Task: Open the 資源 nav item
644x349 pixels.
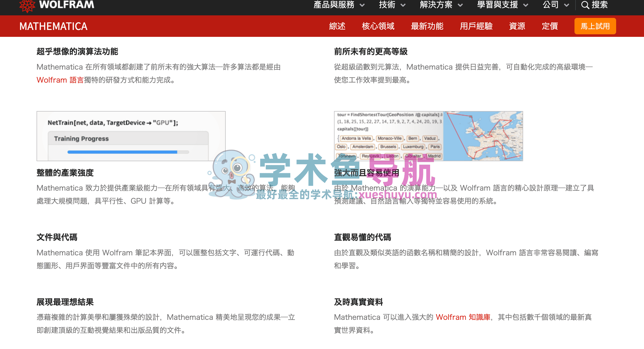Action: tap(517, 26)
